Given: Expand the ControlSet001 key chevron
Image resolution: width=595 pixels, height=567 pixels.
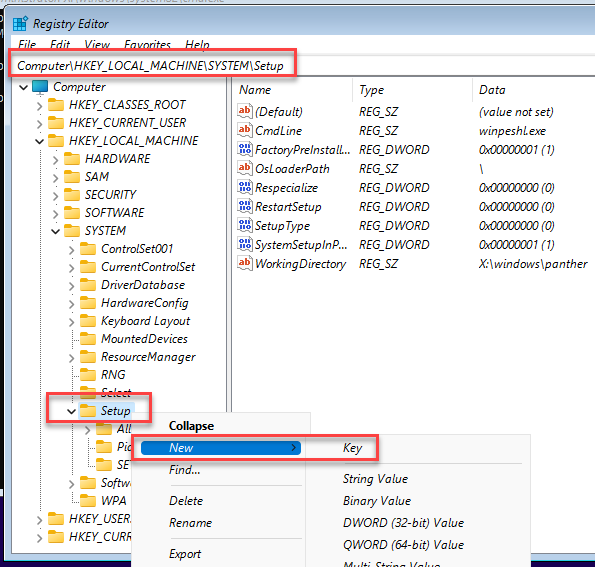Looking at the screenshot, I should point(71,250).
